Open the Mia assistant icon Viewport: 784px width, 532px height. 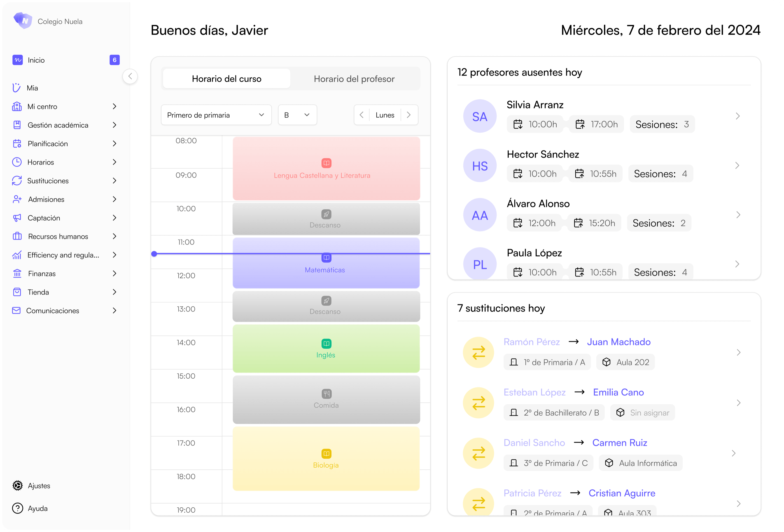point(17,88)
